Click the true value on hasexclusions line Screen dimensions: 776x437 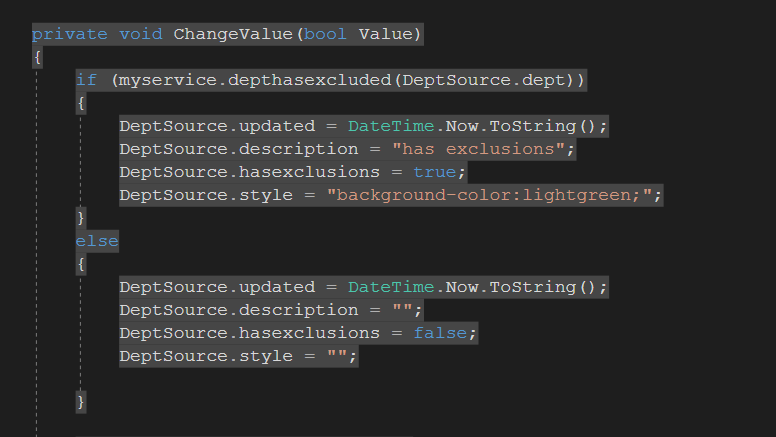(x=435, y=172)
